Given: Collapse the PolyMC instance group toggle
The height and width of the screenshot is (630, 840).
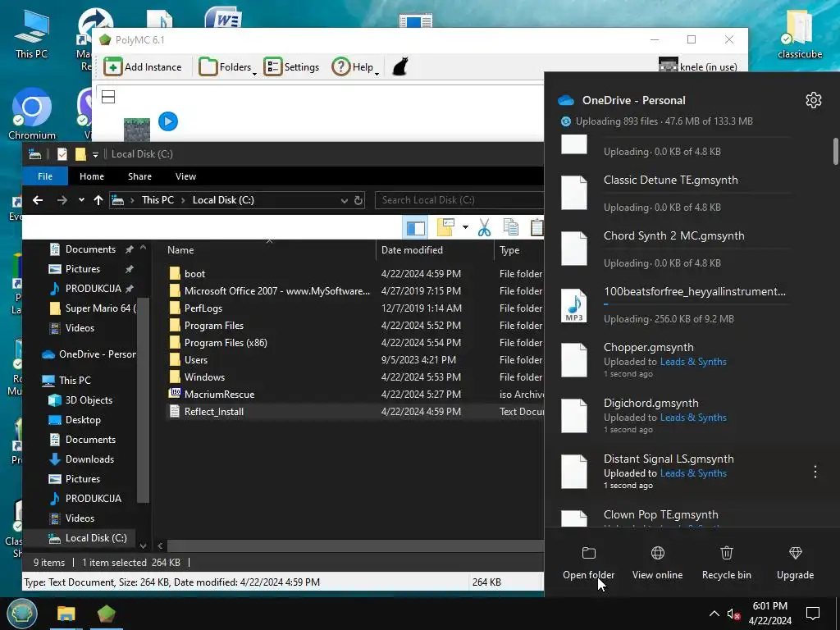Looking at the screenshot, I should pyautogui.click(x=108, y=97).
